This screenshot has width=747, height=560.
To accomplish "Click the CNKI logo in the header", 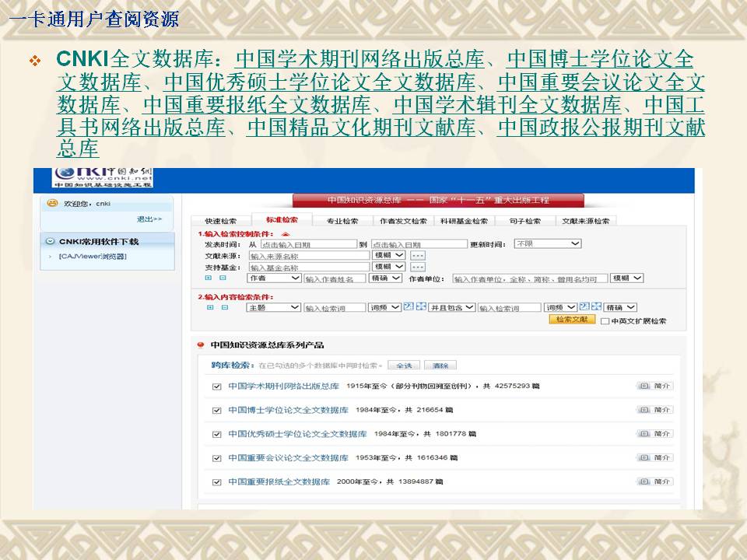I will point(103,177).
